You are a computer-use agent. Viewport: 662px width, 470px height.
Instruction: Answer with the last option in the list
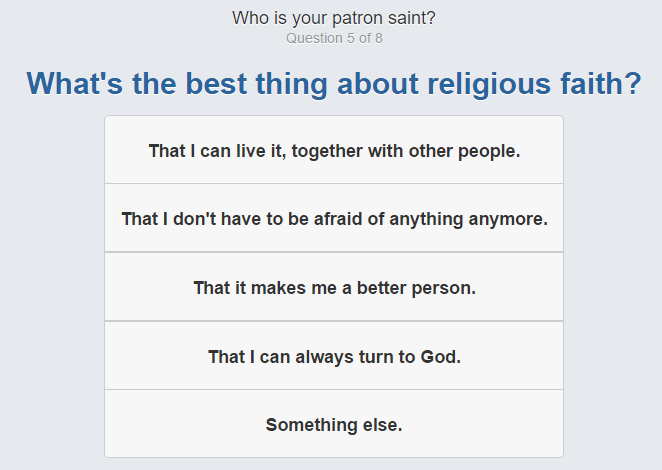[334, 424]
